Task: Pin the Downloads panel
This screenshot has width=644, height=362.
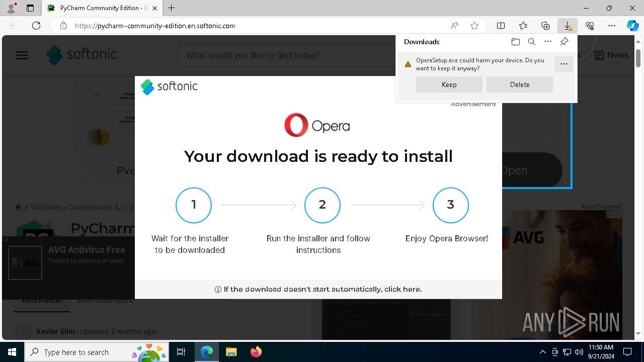Action: tap(564, 42)
